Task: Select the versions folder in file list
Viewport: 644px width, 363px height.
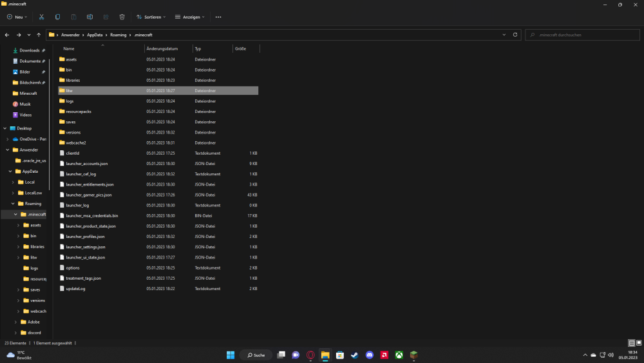Action: (158, 132)
